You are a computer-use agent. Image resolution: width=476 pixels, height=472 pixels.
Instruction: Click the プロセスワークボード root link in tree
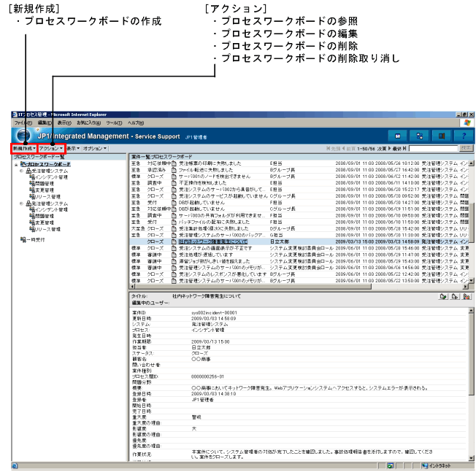49,164
